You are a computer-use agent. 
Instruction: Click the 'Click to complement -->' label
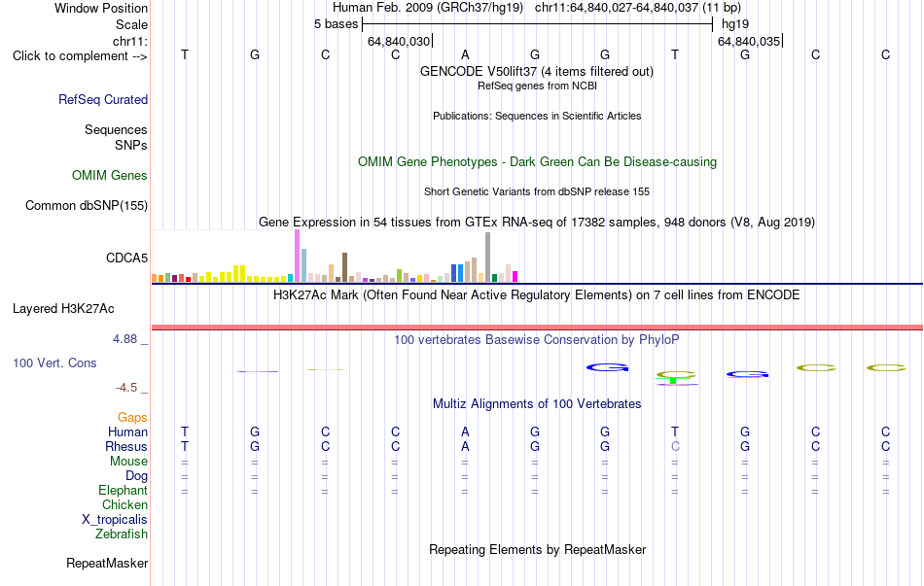coord(80,56)
